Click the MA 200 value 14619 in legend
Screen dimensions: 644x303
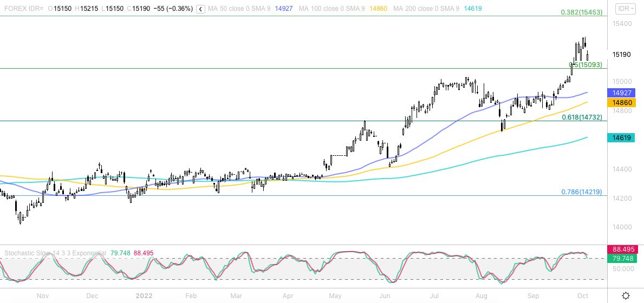tap(473, 9)
